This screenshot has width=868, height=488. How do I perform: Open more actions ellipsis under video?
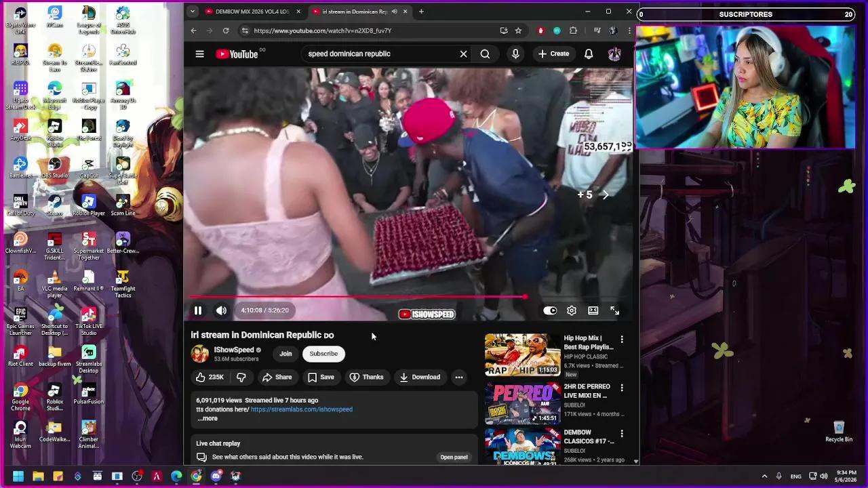459,377
